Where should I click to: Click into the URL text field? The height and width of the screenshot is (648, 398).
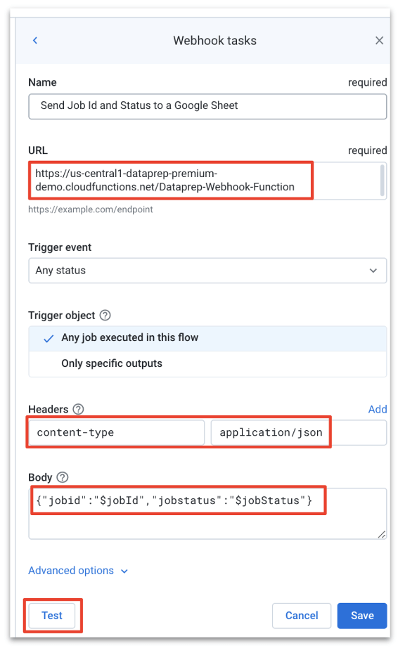click(204, 181)
